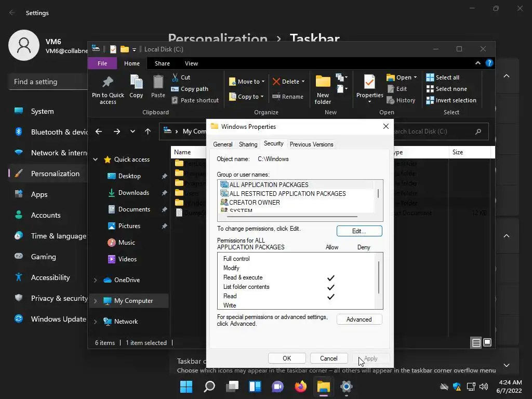This screenshot has width=532, height=399.
Task: Switch to large icons view
Action: tap(487, 343)
